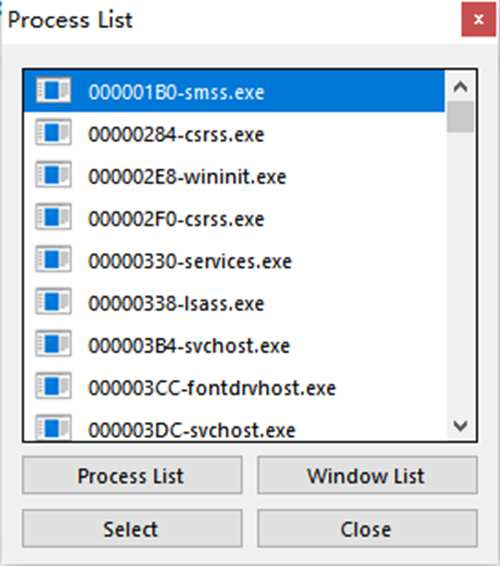Click the scrollbar up arrow
500x566 pixels.
460,87
